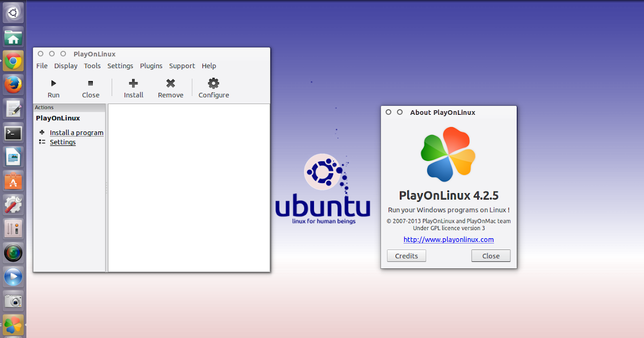Open the Plugins menu
Screen dimensions: 644x338
click(151, 66)
